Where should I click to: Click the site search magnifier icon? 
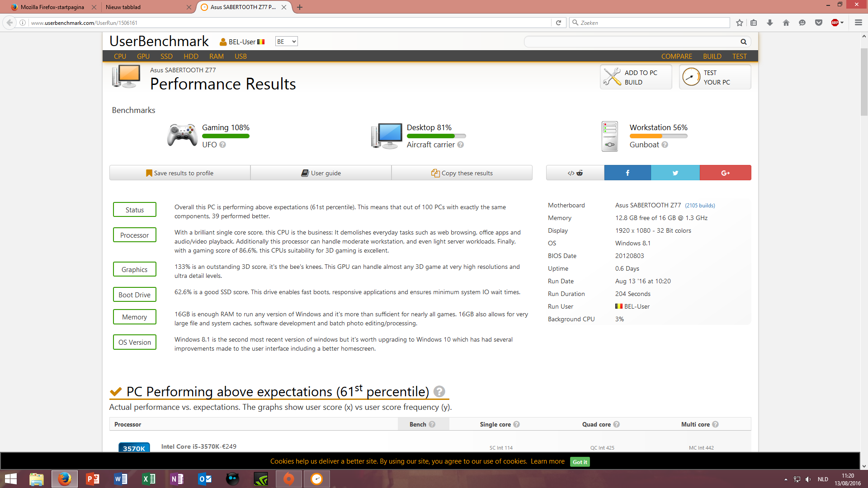click(744, 42)
